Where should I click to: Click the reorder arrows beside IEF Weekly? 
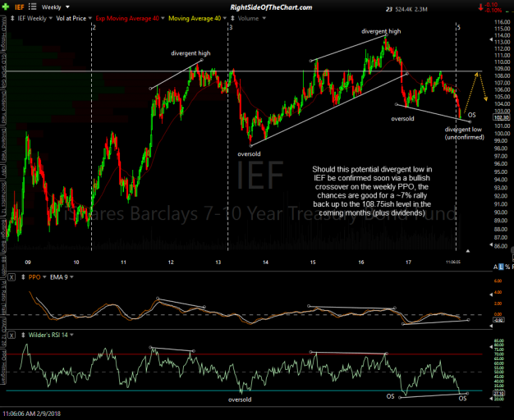click(12, 18)
